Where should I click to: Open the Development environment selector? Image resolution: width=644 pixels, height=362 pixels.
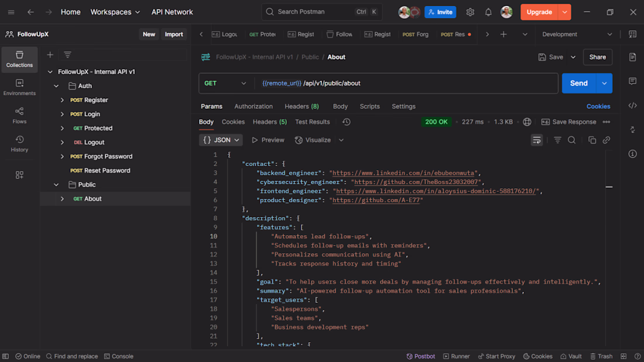(577, 35)
